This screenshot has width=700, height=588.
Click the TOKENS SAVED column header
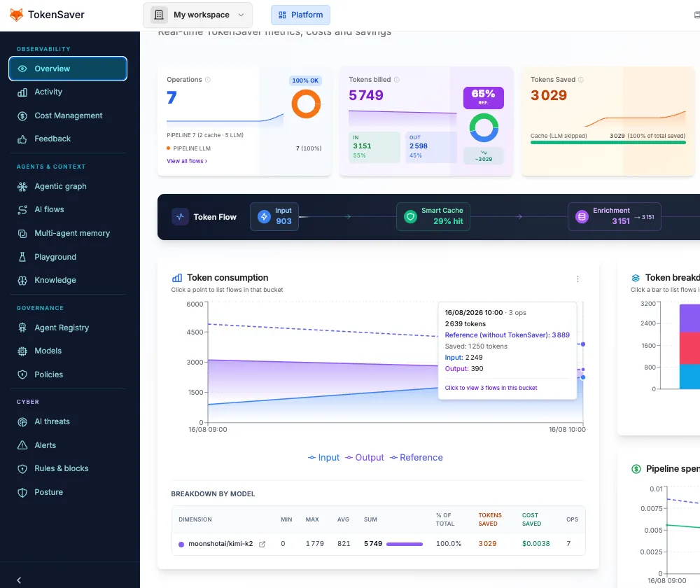490,519
